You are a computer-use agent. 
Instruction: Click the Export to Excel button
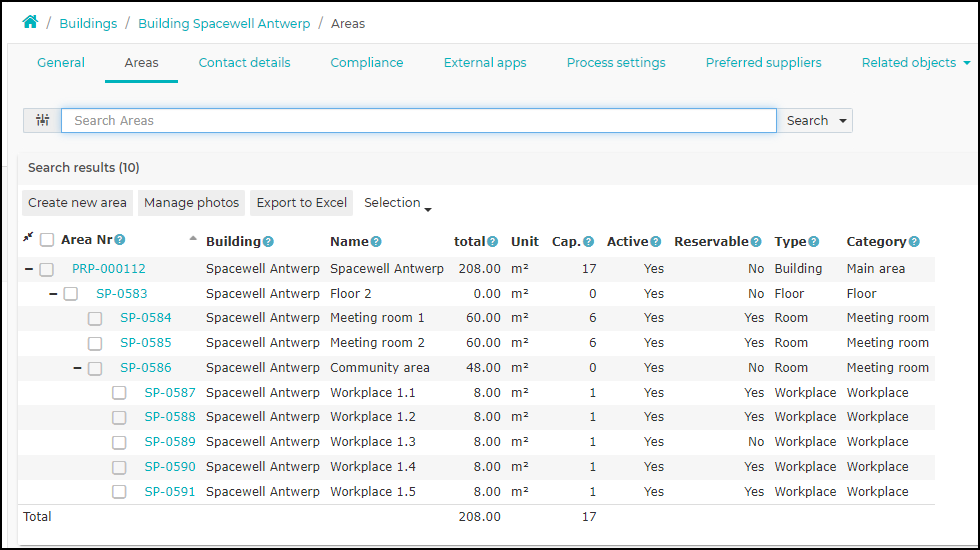[302, 203]
